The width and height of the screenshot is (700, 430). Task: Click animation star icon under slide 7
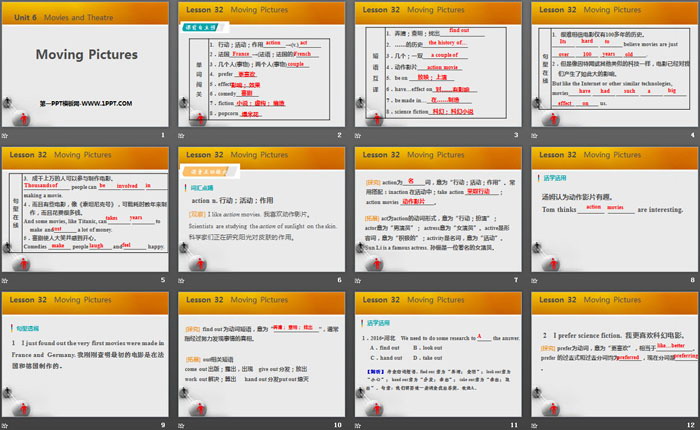[358, 280]
